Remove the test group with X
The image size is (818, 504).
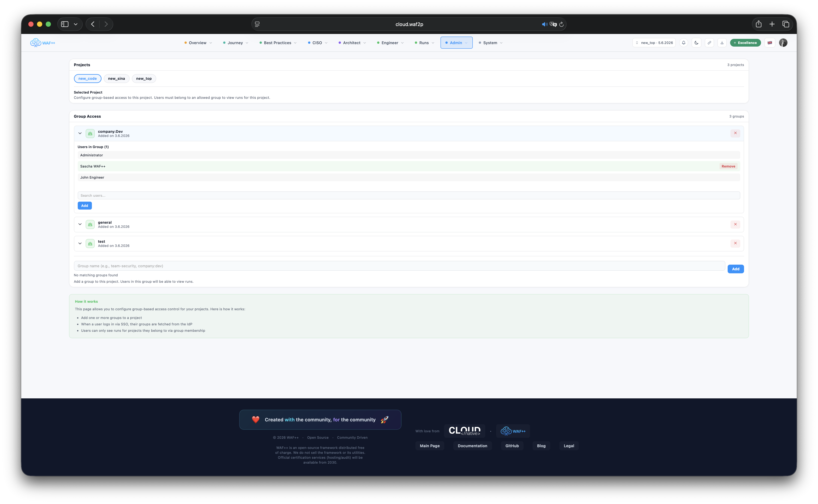coord(735,243)
